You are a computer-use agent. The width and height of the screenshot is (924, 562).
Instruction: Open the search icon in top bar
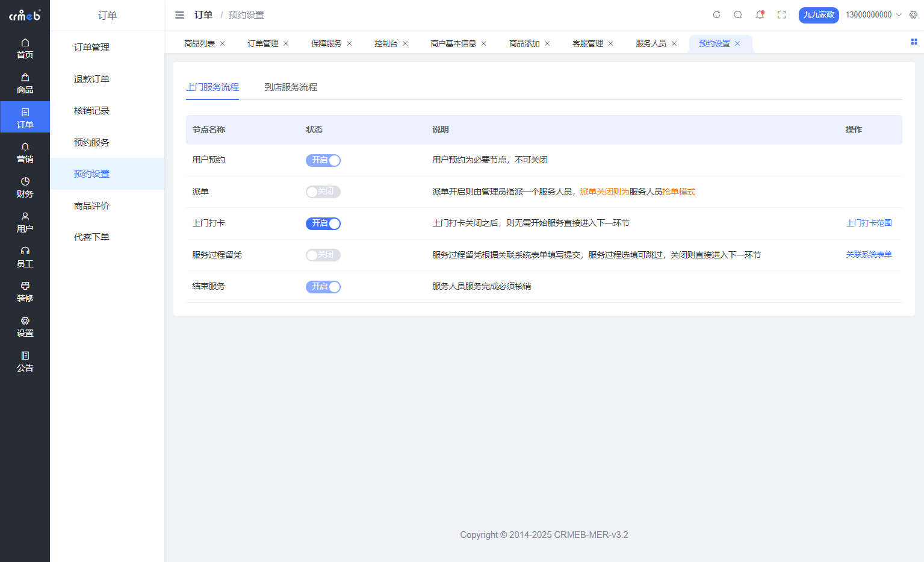(x=738, y=14)
